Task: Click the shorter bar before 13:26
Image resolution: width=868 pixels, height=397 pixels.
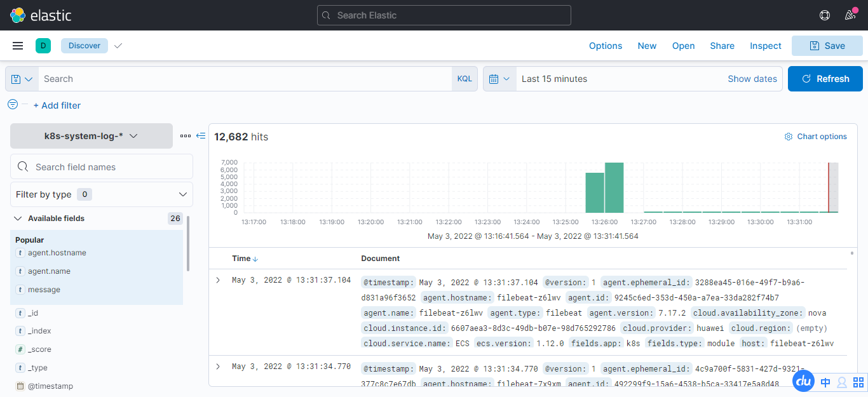Action: click(x=595, y=192)
